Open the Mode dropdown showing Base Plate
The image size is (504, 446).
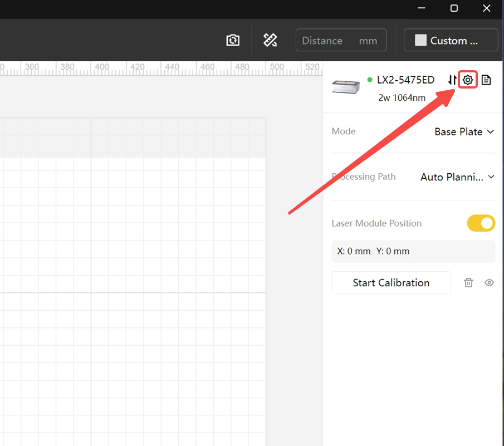464,132
